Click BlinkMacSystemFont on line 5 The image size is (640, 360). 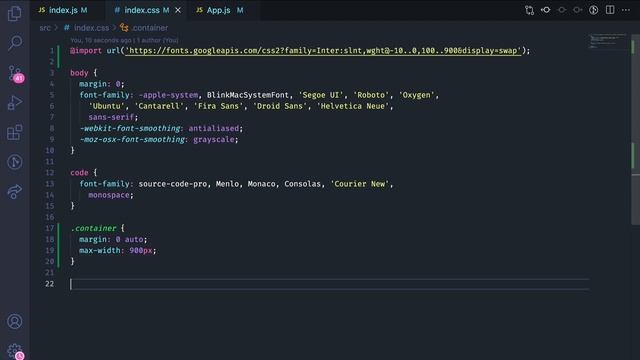tap(248, 95)
